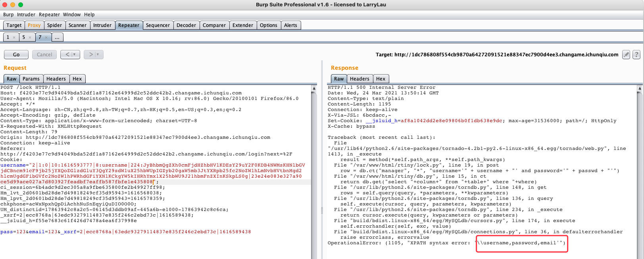Image resolution: width=644 pixels, height=259 pixels.
Task: Click the response pane scrollbar up arrow
Action: click(x=640, y=88)
